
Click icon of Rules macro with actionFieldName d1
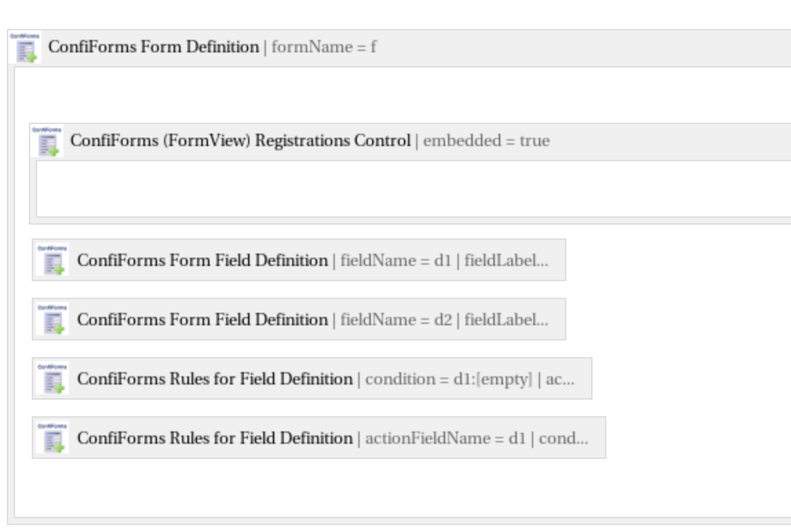pyautogui.click(x=52, y=438)
